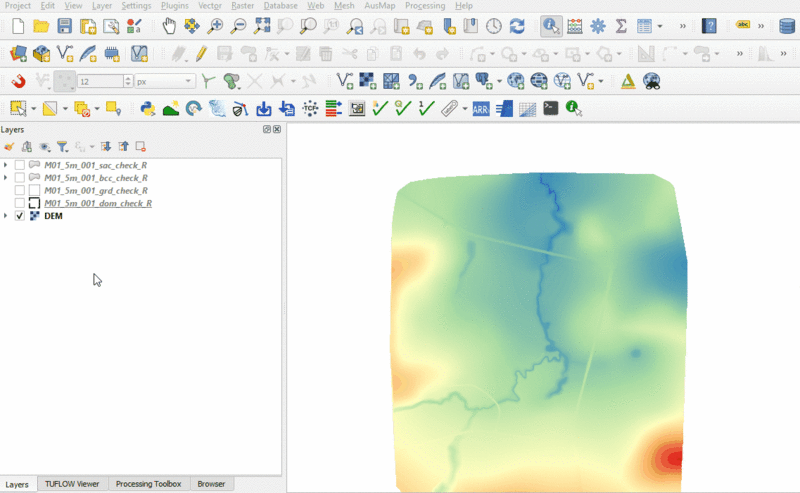Expand the DEM layer tree node

tap(6, 216)
